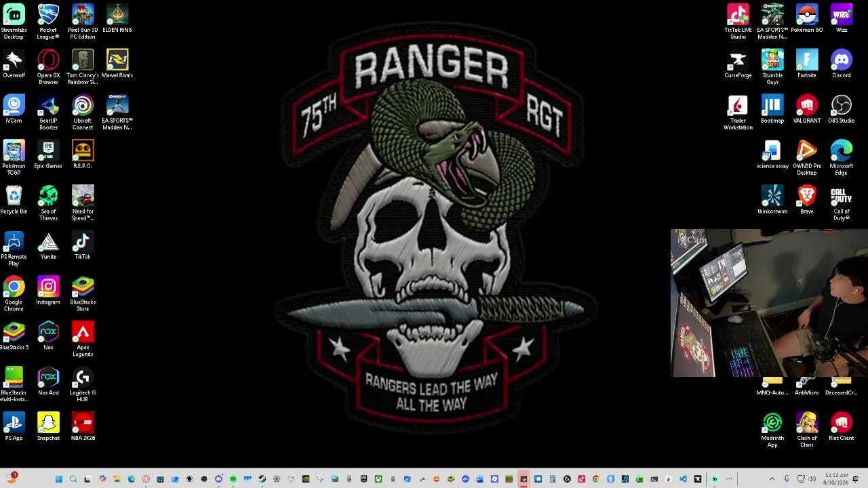Select the science essay file on the desktop
The width and height of the screenshot is (868, 488).
click(x=772, y=155)
